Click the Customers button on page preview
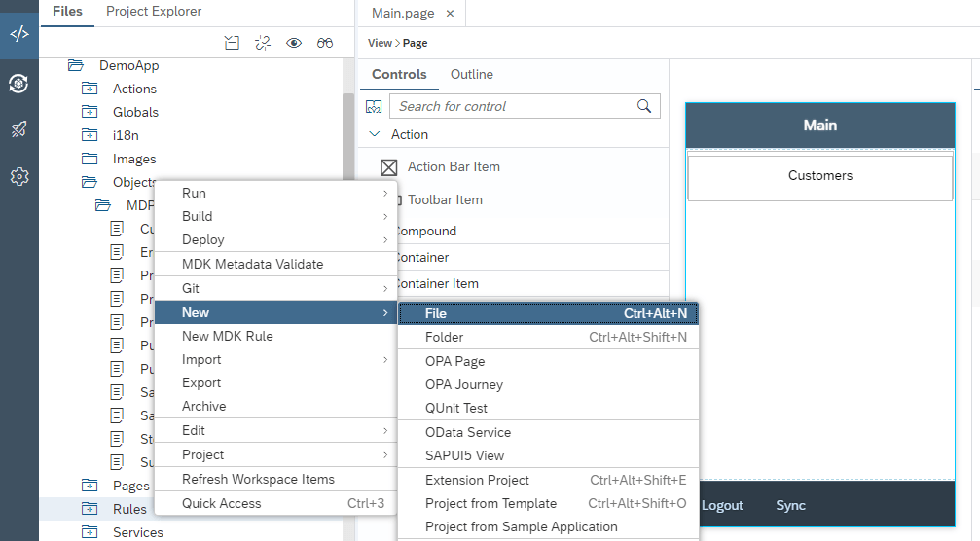 [x=819, y=176]
